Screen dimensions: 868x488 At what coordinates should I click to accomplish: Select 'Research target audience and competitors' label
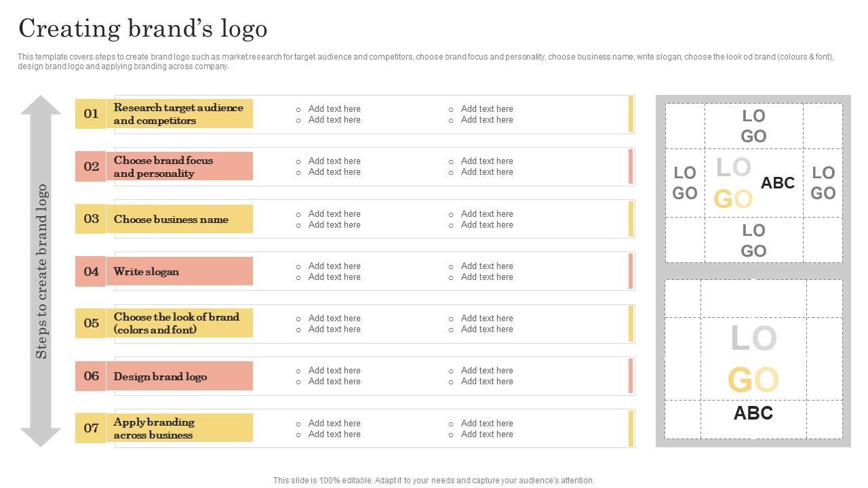tap(178, 114)
